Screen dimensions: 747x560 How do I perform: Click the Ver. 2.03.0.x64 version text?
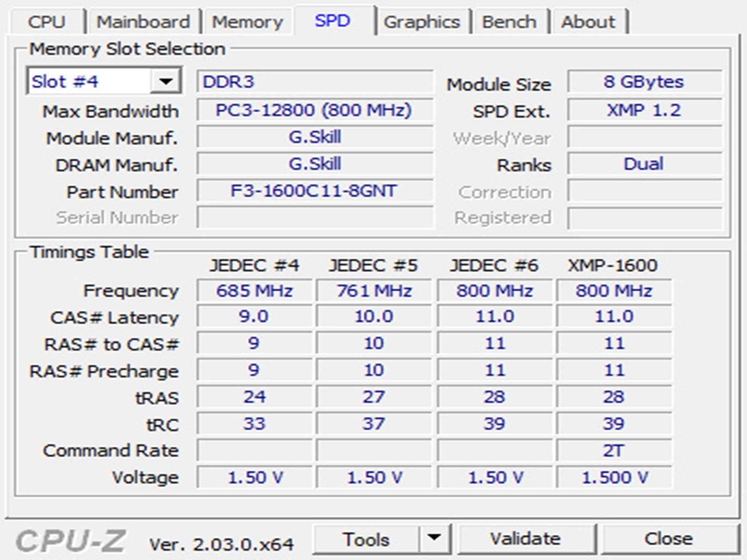221,544
